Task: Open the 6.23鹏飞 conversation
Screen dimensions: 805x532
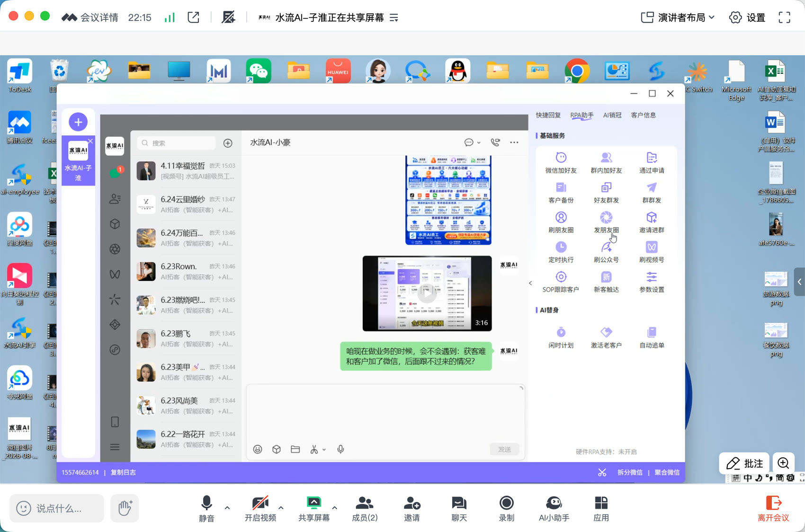Action: click(x=186, y=338)
